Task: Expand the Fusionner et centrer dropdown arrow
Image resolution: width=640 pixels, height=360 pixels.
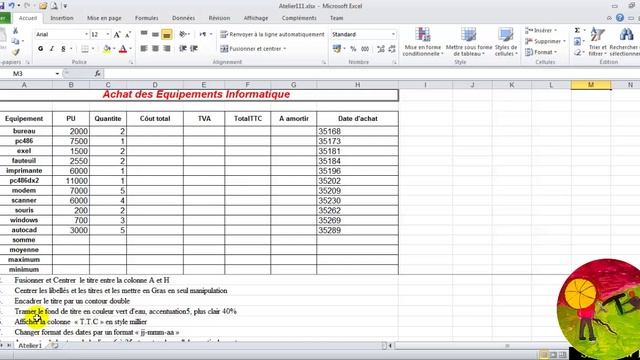Action: pyautogui.click(x=284, y=49)
